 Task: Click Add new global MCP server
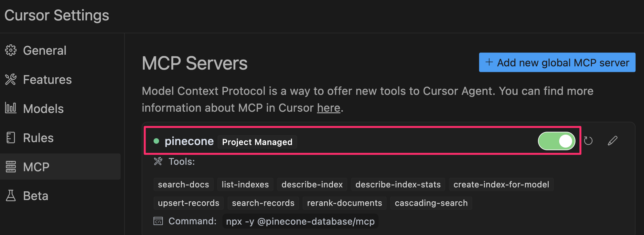pos(557,62)
